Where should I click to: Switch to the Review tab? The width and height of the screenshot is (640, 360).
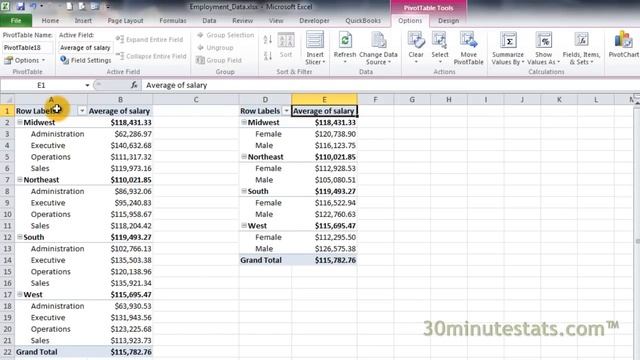242,20
